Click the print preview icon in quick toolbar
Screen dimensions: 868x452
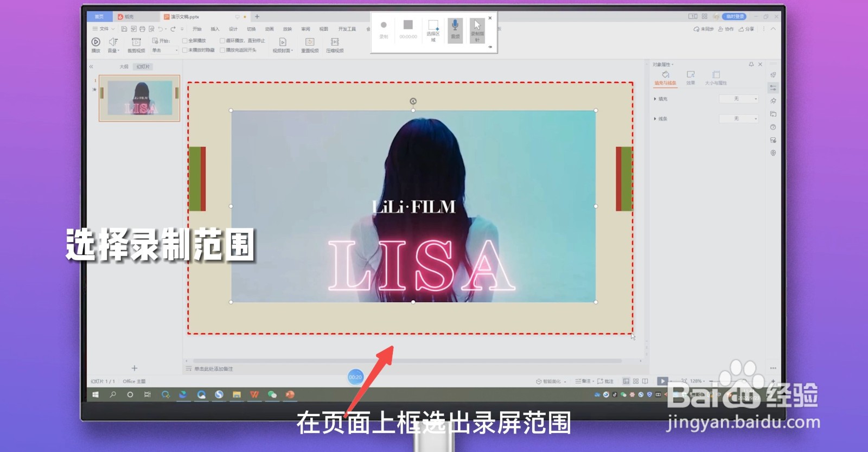[x=151, y=29]
